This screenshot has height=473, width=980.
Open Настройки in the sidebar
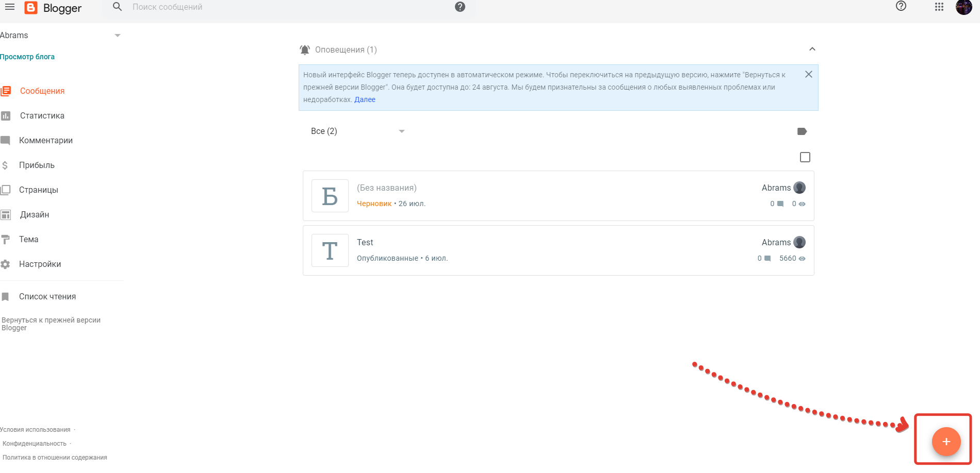point(40,264)
